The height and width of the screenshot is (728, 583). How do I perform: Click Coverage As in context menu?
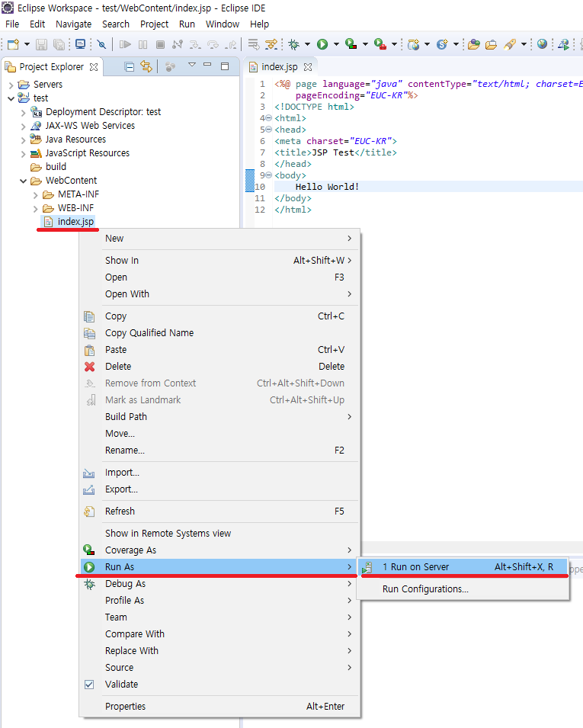click(220, 550)
